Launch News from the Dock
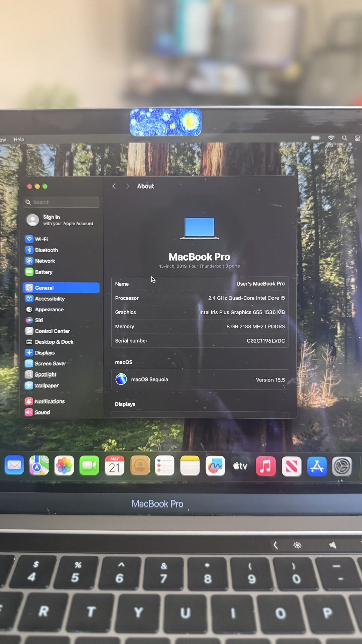 coord(291,466)
